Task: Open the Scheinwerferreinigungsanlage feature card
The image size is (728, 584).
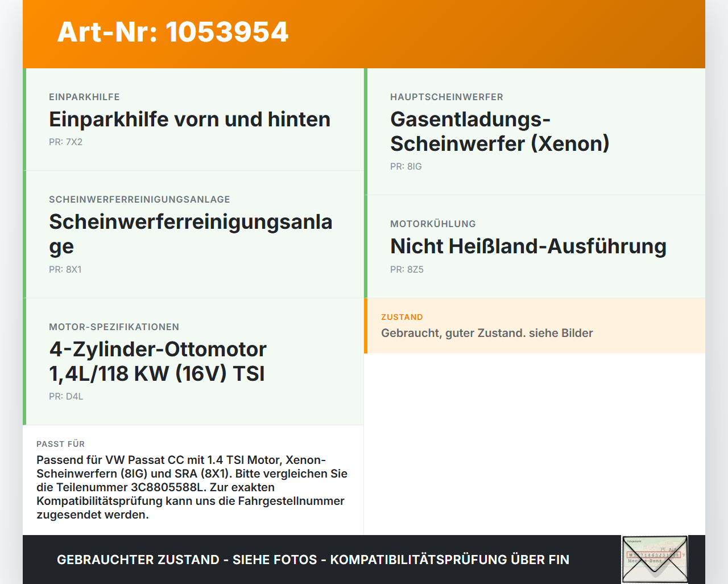Action: coord(193,235)
